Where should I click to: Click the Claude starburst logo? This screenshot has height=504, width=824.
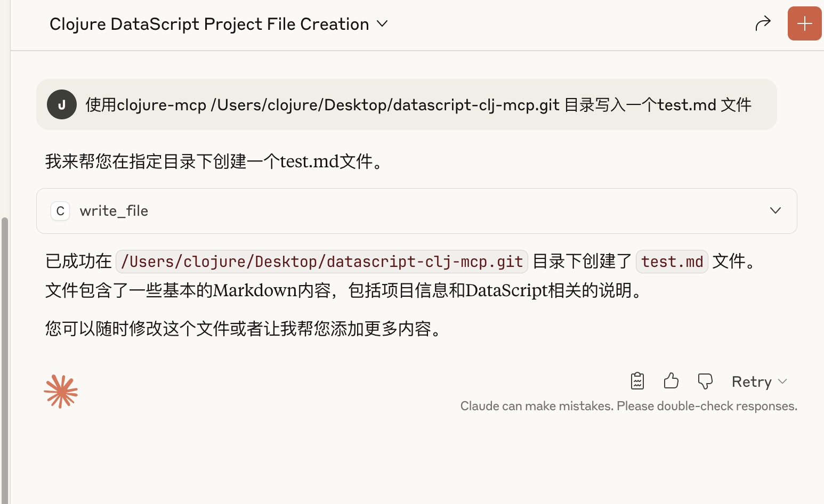61,392
